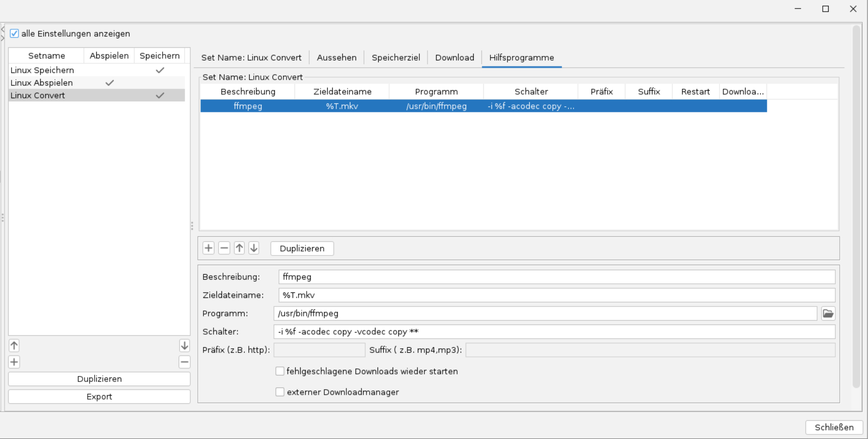
Task: Switch to the Aussehen tab
Action: [337, 57]
